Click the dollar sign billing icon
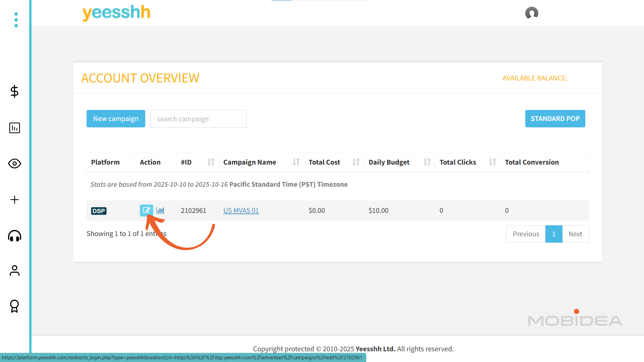Image resolution: width=644 pixels, height=362 pixels. click(x=14, y=91)
